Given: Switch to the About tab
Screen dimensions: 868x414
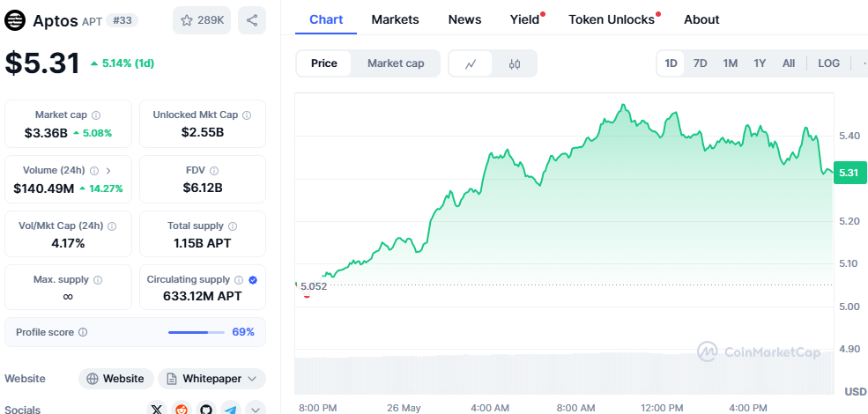Looking at the screenshot, I should click(701, 19).
